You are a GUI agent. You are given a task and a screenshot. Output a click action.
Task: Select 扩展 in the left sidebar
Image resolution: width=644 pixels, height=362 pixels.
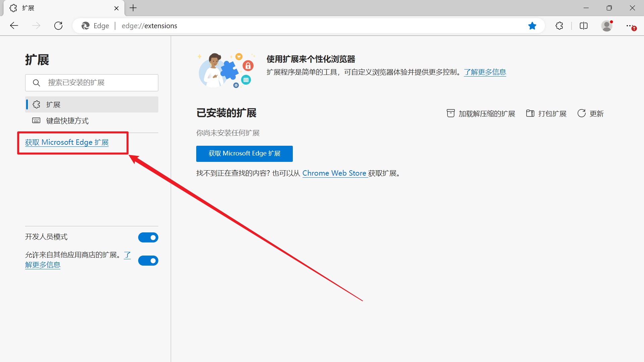point(92,104)
